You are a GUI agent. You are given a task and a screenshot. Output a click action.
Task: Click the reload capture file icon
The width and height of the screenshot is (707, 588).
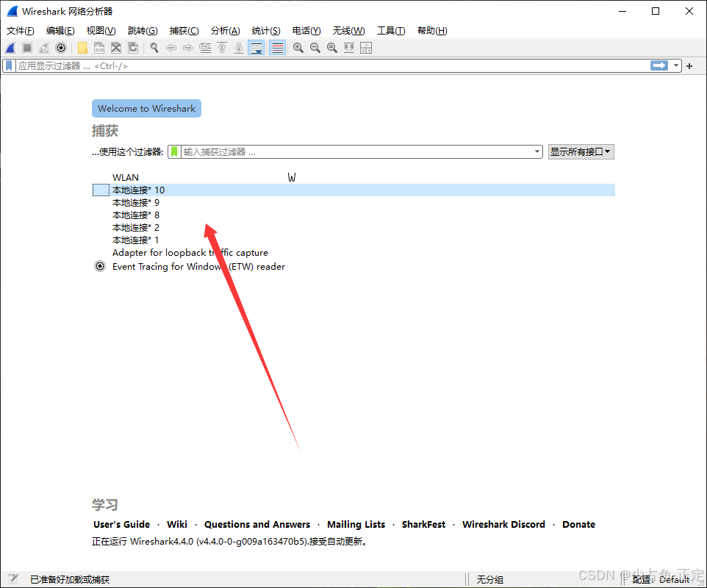click(133, 48)
